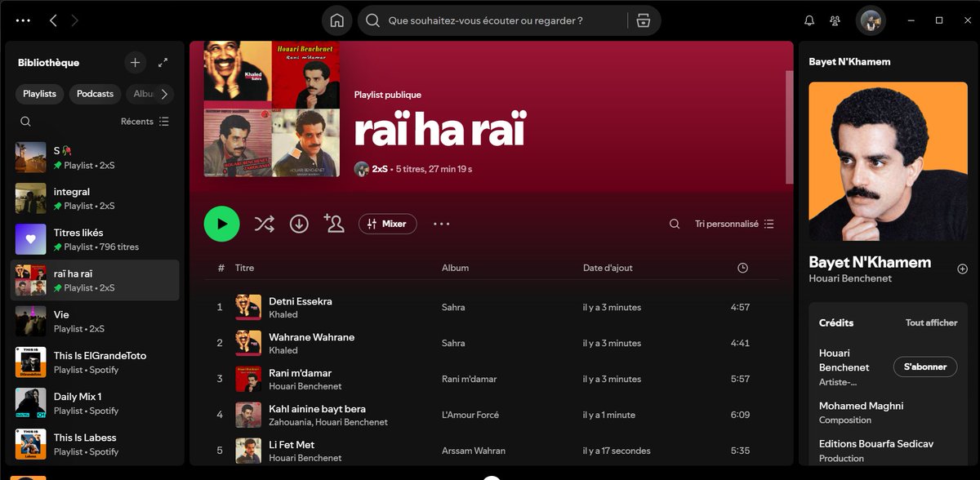Select the Albums filter chip
The width and height of the screenshot is (980, 480).
pyautogui.click(x=144, y=94)
